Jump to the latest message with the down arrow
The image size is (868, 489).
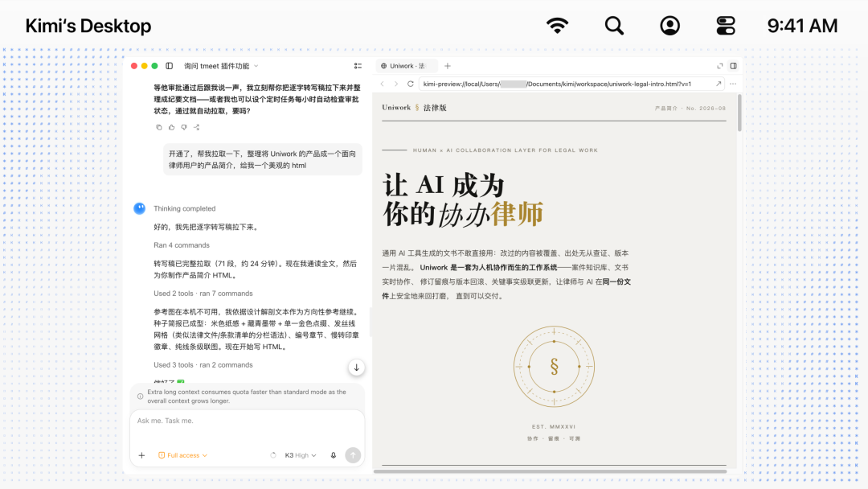point(357,368)
